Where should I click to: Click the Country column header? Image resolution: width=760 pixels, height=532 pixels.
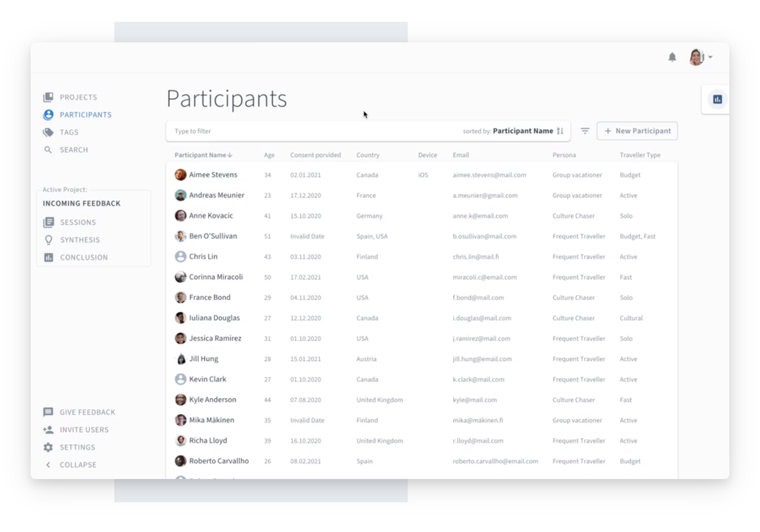(x=368, y=155)
